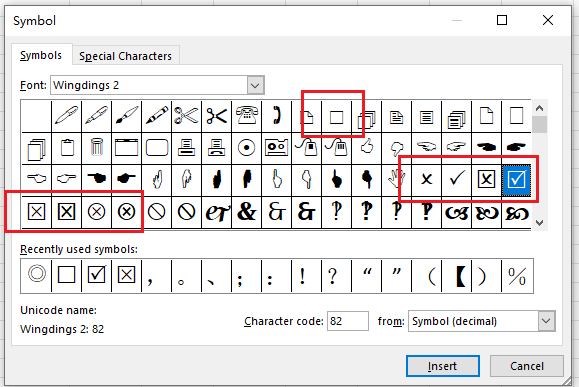Click the Insert button
579x387 pixels.
click(x=443, y=366)
